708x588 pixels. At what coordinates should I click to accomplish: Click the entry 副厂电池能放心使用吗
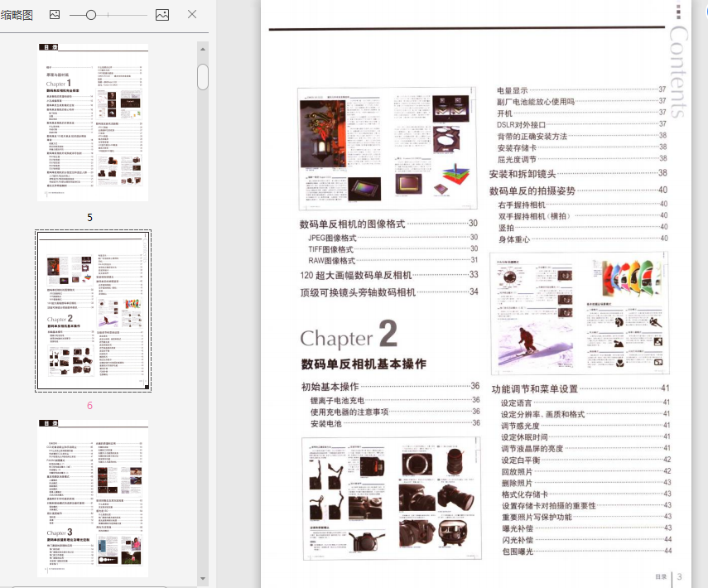pyautogui.click(x=536, y=102)
